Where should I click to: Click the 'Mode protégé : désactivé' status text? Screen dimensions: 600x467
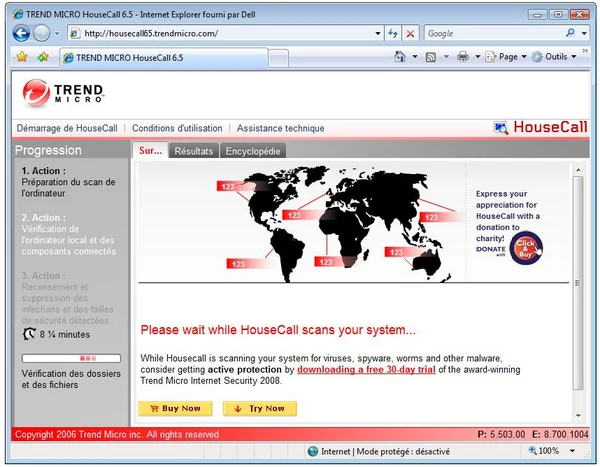tap(403, 452)
